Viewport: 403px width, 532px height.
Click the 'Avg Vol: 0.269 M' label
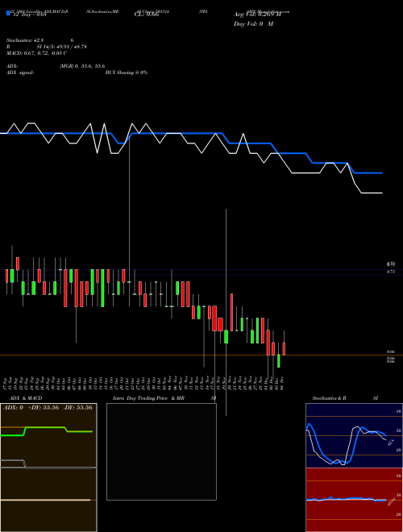[257, 15]
